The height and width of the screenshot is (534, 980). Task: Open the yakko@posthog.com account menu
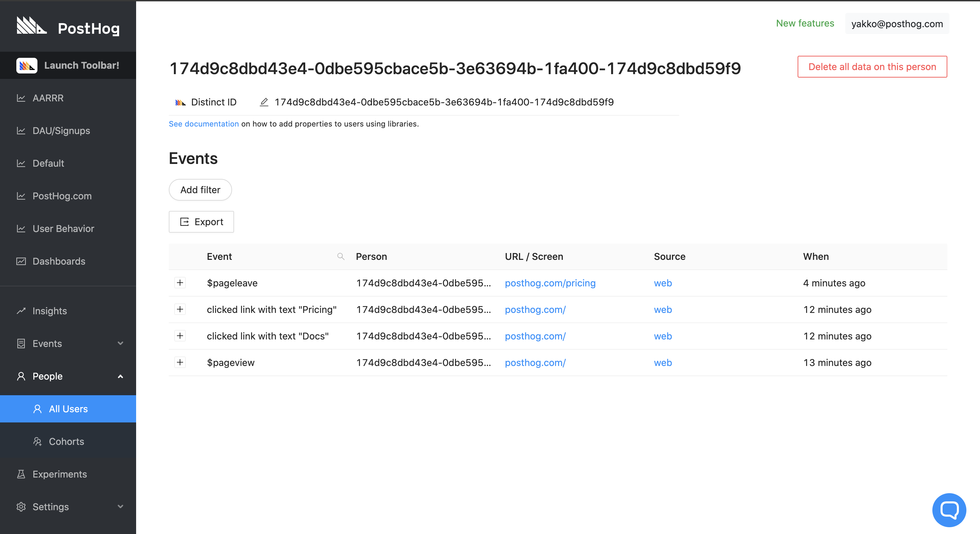tap(897, 23)
